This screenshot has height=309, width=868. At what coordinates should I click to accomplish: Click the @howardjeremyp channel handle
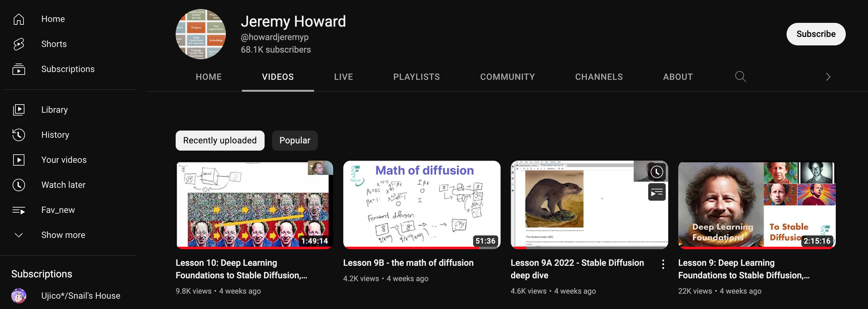click(275, 37)
